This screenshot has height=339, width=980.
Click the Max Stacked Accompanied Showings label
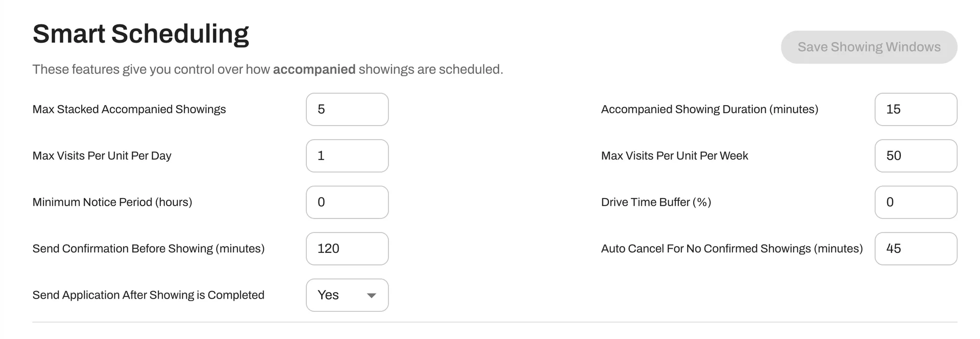(129, 109)
